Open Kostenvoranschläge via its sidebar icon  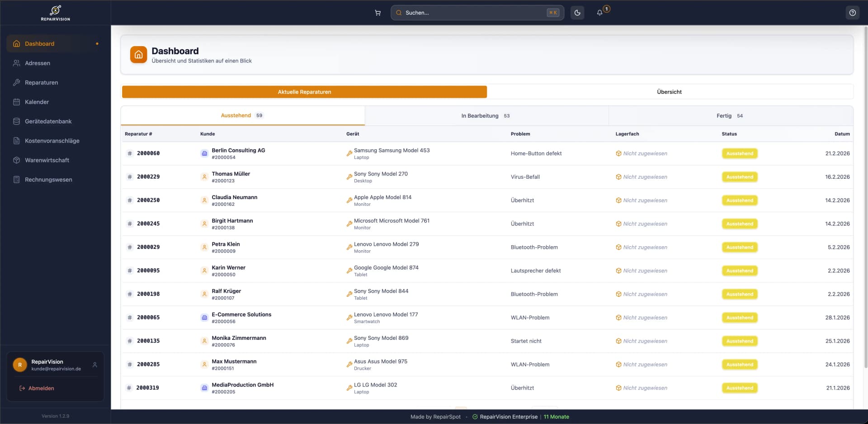16,141
